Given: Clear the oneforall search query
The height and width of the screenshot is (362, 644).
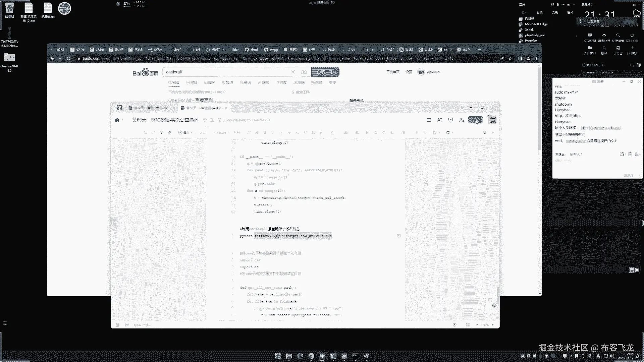Looking at the screenshot, I should point(293,72).
